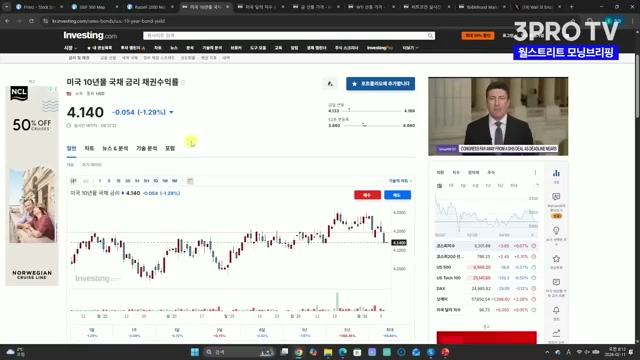Open the 기술적 차트 dropdown
Image resolution: width=640 pixels, height=360 pixels.
pyautogui.click(x=400, y=181)
